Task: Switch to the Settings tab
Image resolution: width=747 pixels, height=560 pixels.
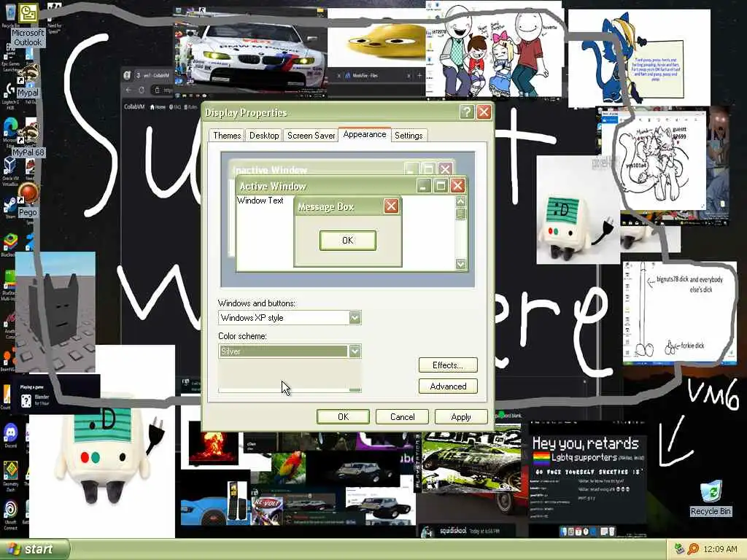Action: click(x=409, y=135)
